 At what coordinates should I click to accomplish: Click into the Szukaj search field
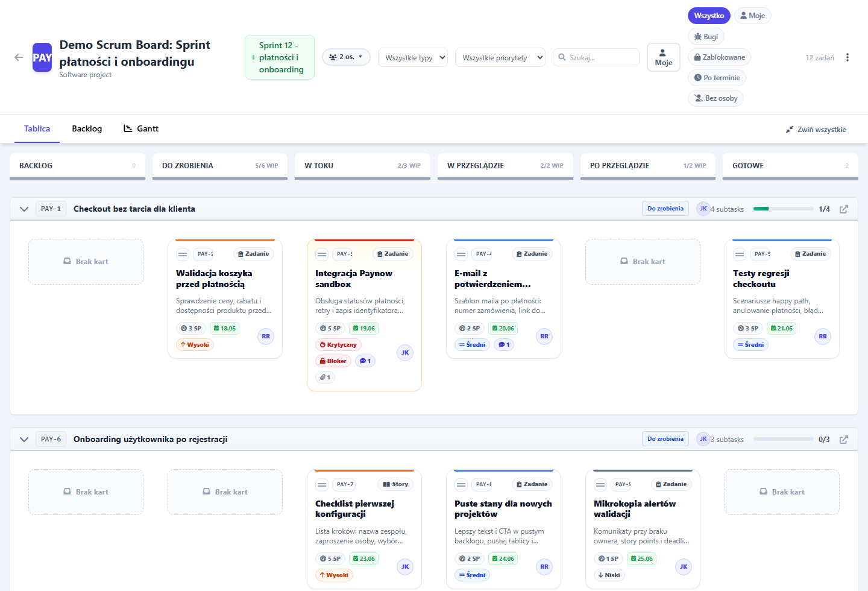pos(596,57)
